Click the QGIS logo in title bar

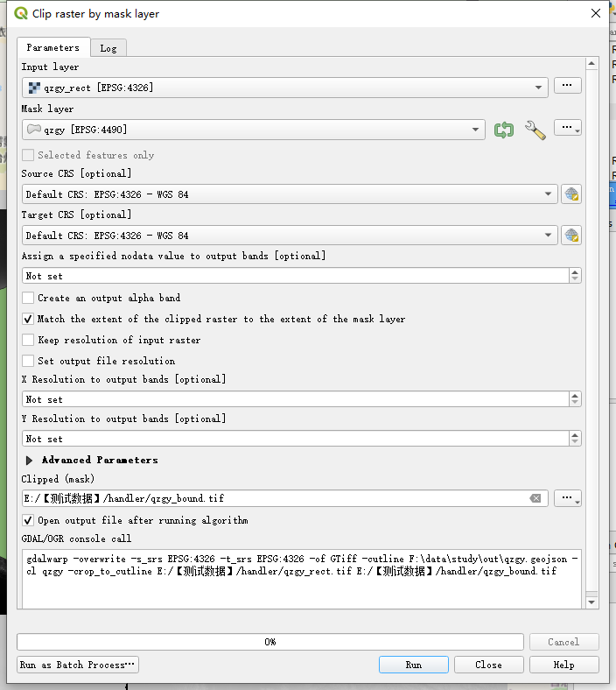21,13
